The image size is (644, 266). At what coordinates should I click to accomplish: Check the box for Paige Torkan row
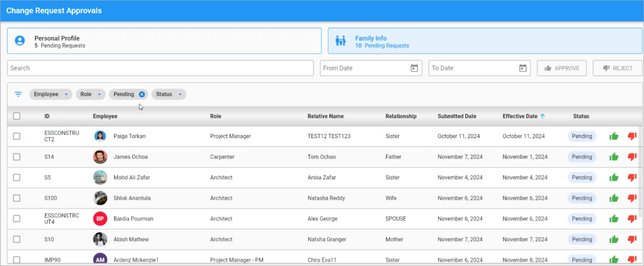pos(17,136)
